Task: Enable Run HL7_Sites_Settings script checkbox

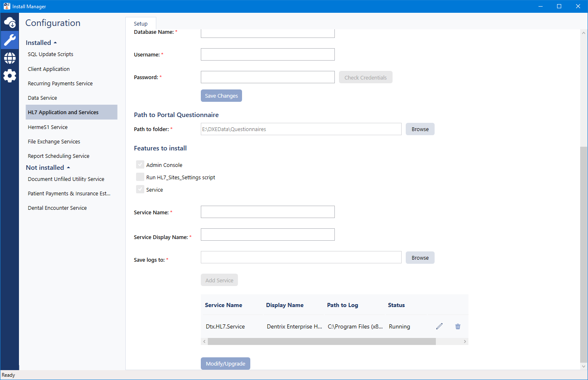Action: (140, 177)
